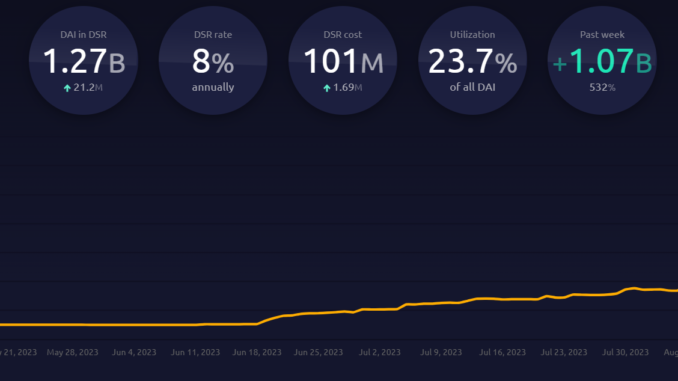Click the Jul 23, 2023 axis label
678x381 pixels.
pyautogui.click(x=564, y=352)
